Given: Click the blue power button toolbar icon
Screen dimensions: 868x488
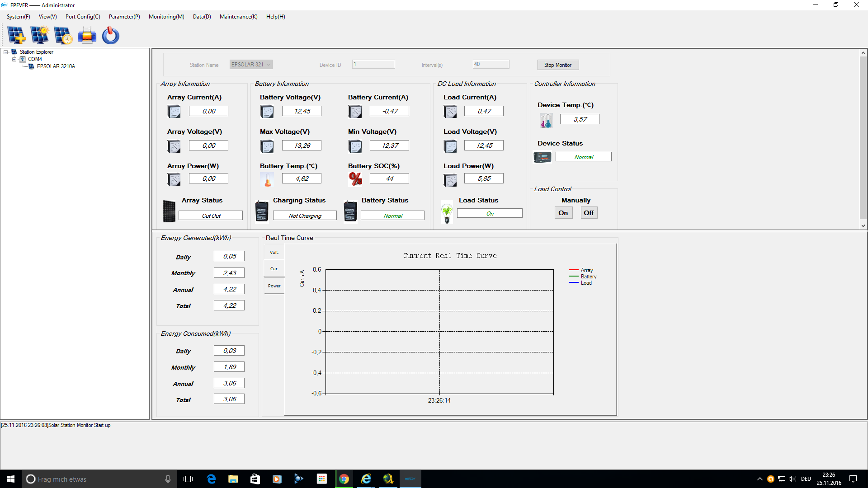Looking at the screenshot, I should pyautogui.click(x=110, y=35).
